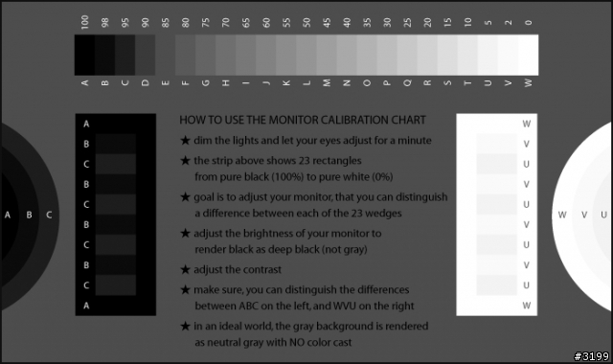Select the text 'the strip above shows 23 rectangles'
The height and width of the screenshot is (364, 613).
(278, 161)
